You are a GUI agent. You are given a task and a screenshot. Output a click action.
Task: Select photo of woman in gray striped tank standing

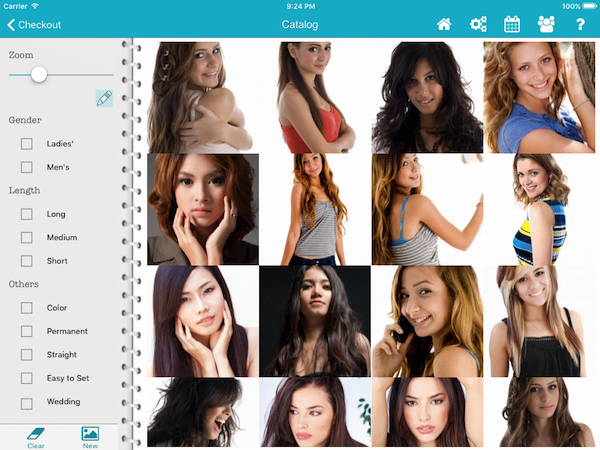pyautogui.click(x=315, y=209)
